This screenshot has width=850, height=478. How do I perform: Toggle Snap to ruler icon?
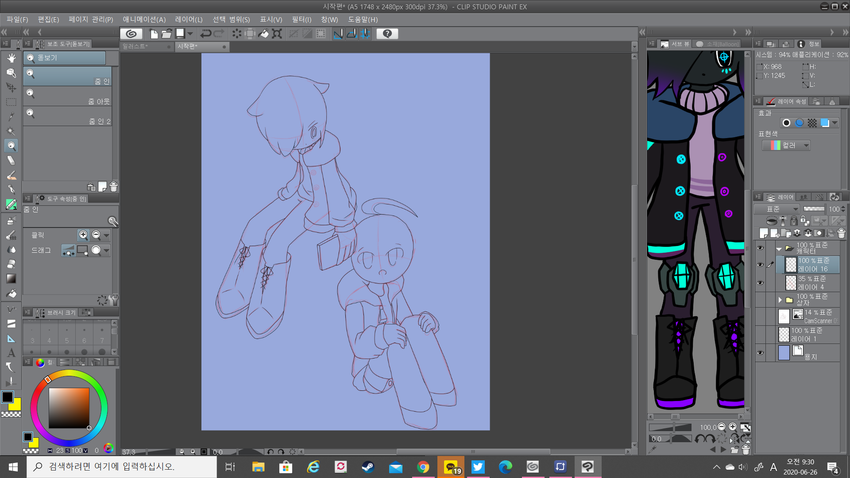click(x=338, y=34)
